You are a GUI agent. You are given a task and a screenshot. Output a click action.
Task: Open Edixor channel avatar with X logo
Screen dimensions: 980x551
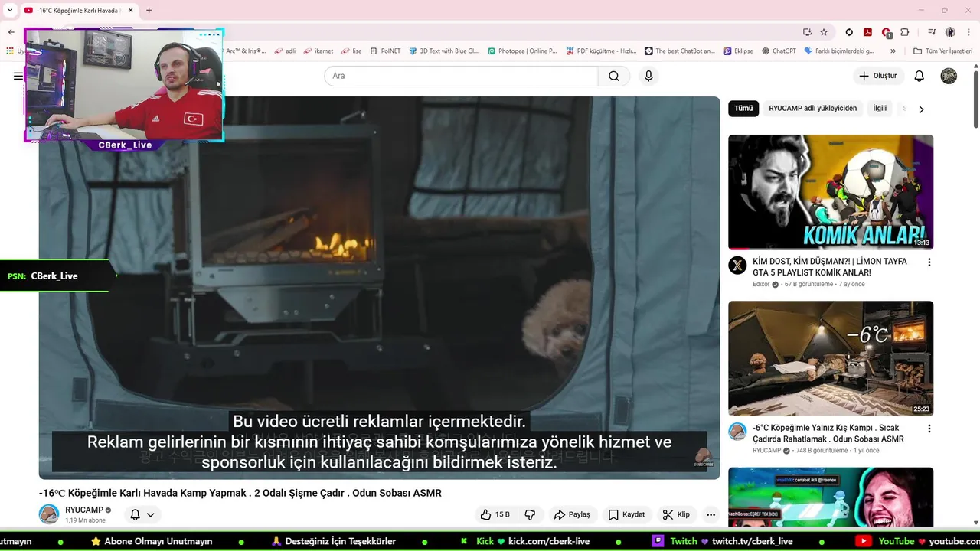737,265
